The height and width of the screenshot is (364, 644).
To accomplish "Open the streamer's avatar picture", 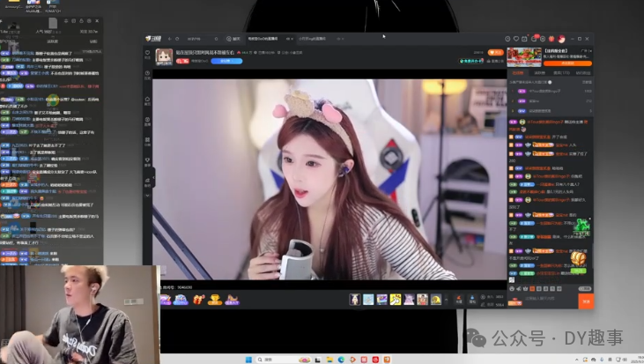I will pyautogui.click(x=164, y=56).
